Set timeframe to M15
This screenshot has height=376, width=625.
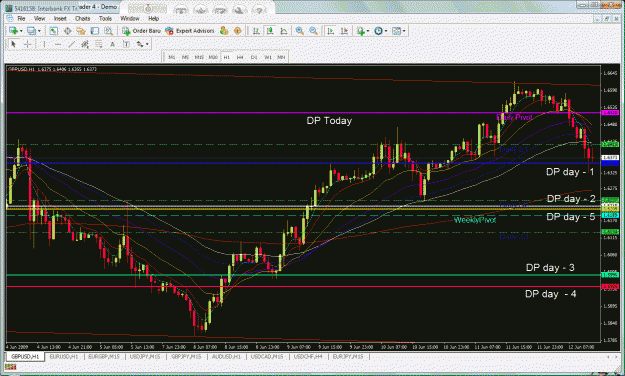tap(199, 57)
